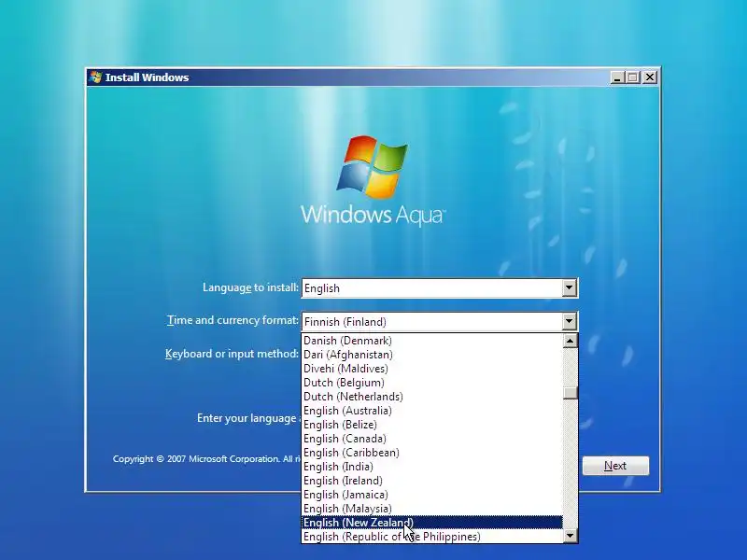Close the Install Windows dialog

click(x=650, y=77)
